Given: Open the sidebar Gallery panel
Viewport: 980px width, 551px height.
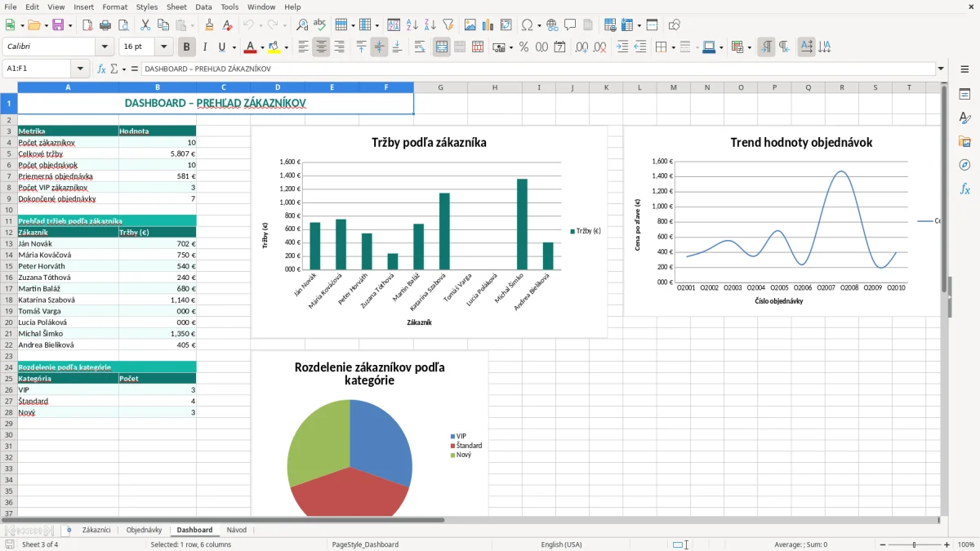Looking at the screenshot, I should point(964,141).
